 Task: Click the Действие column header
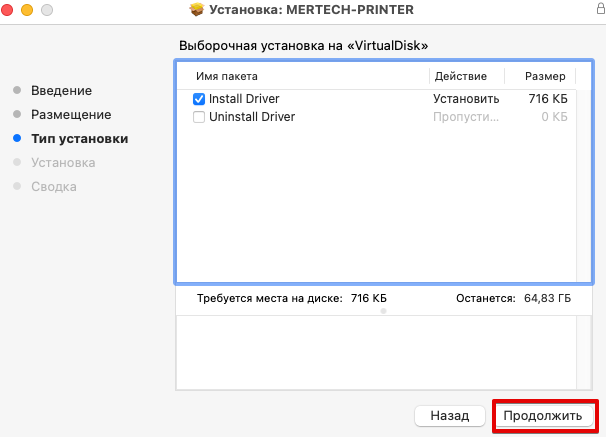tap(460, 76)
